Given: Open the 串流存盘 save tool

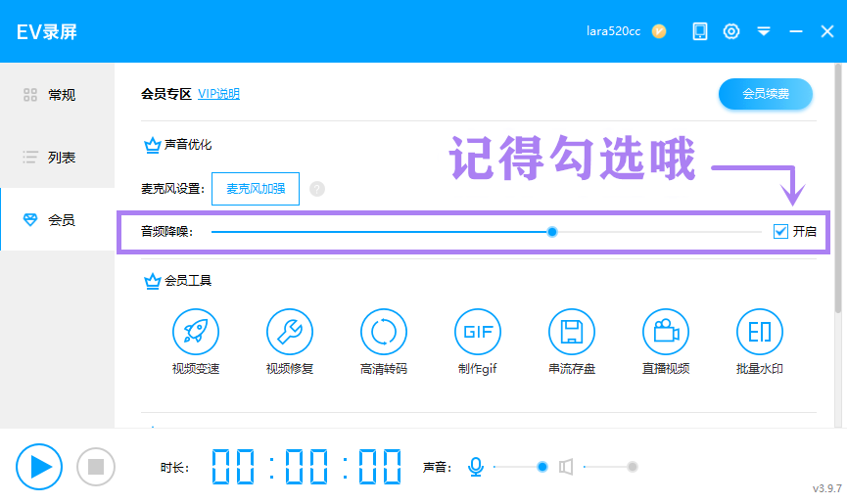Looking at the screenshot, I should coord(572,332).
